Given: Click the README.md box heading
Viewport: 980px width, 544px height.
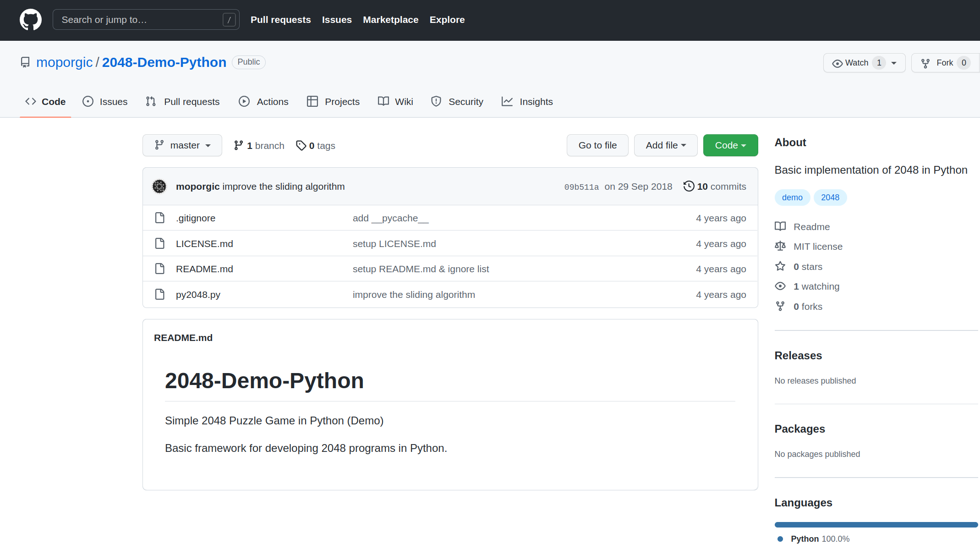Looking at the screenshot, I should click(x=183, y=338).
